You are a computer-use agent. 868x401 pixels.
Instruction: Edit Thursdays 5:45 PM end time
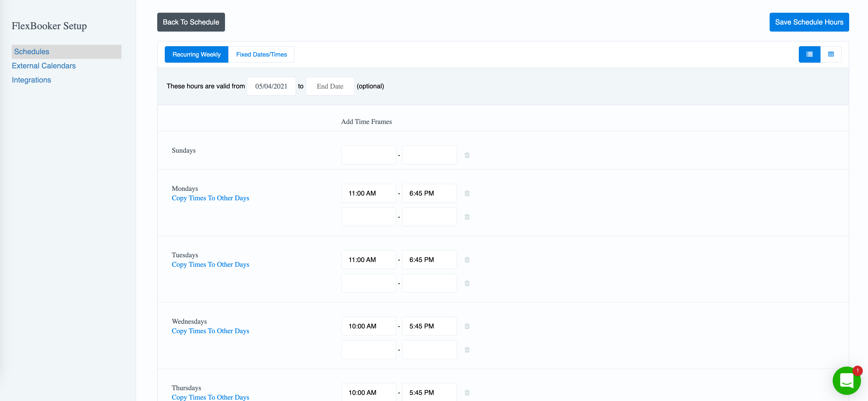point(429,392)
